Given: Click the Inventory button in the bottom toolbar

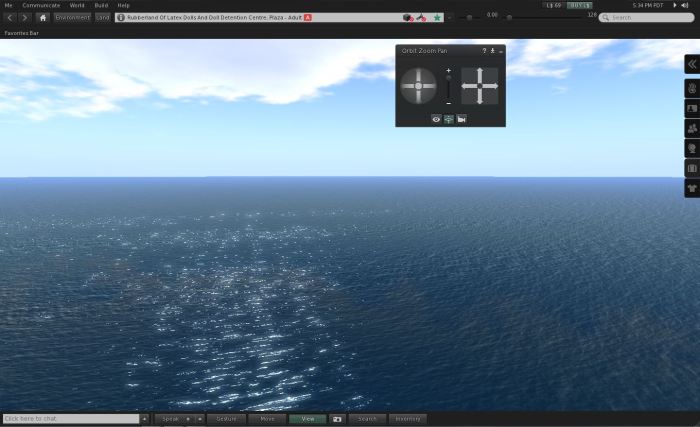Looking at the screenshot, I should (407, 419).
